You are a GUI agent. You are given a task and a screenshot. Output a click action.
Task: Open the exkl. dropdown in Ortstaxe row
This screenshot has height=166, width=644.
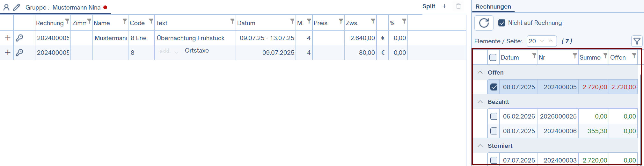pyautogui.click(x=169, y=51)
